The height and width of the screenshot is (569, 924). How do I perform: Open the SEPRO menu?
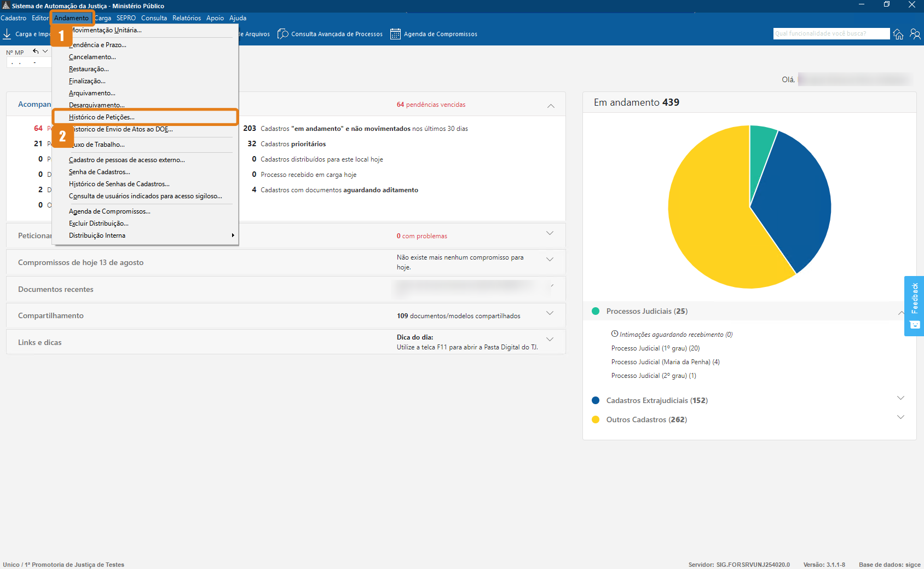point(126,18)
